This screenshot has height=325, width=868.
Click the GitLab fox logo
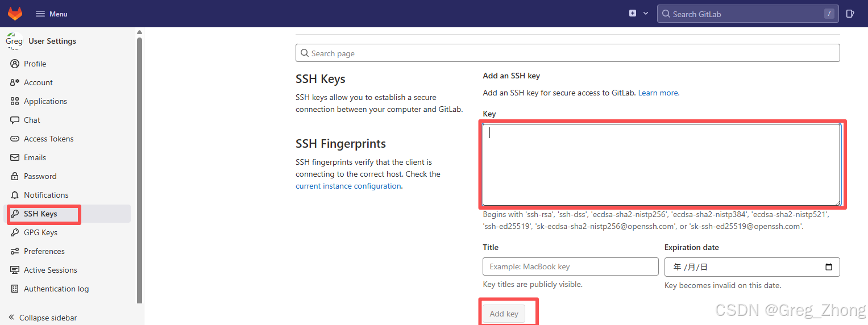coord(15,13)
